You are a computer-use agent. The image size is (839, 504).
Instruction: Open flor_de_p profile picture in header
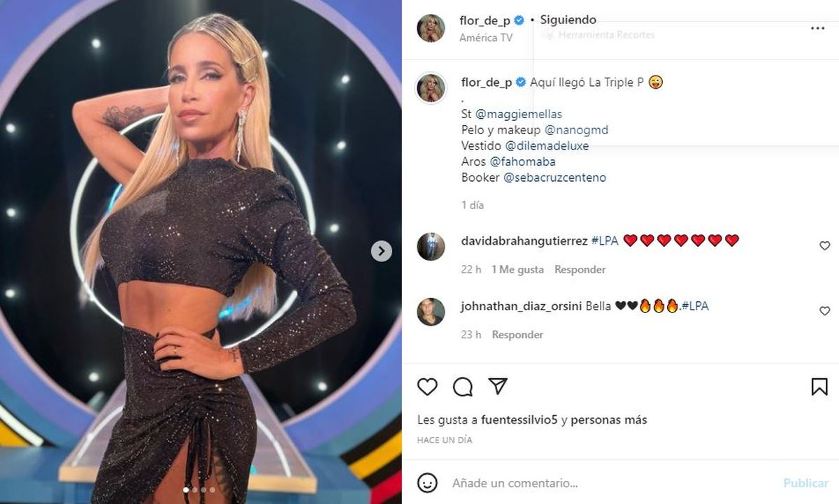point(431,28)
